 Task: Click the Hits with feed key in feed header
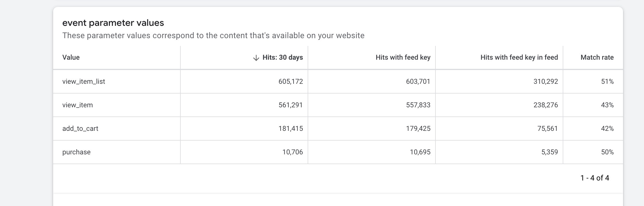pos(519,57)
